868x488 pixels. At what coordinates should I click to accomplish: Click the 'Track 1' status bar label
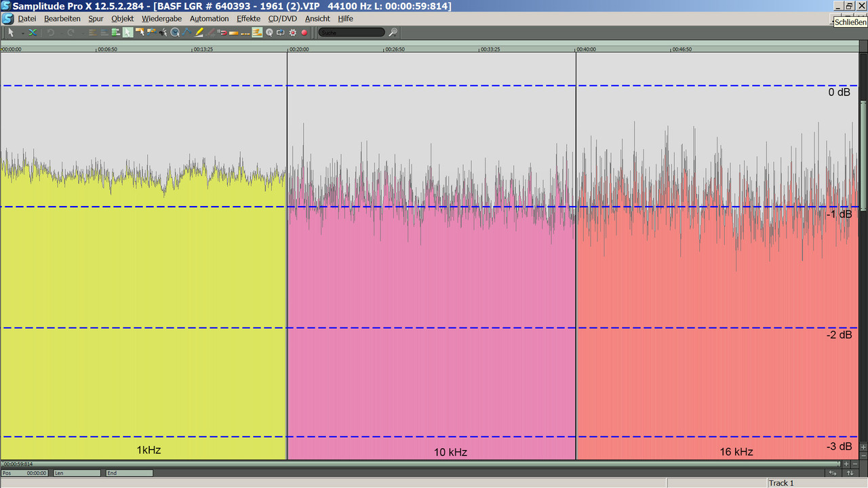coord(781,483)
